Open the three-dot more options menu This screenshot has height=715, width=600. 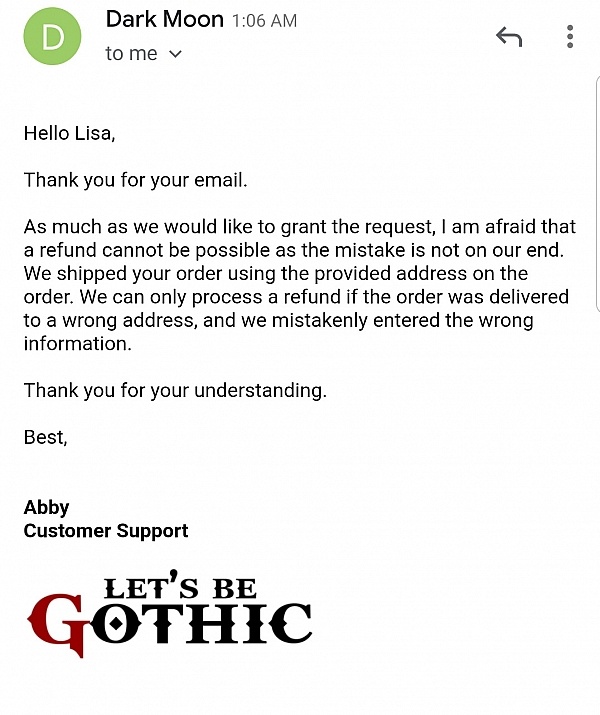coord(569,36)
